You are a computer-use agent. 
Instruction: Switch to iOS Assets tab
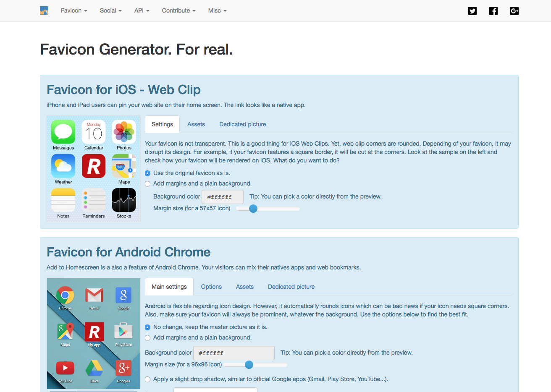196,124
